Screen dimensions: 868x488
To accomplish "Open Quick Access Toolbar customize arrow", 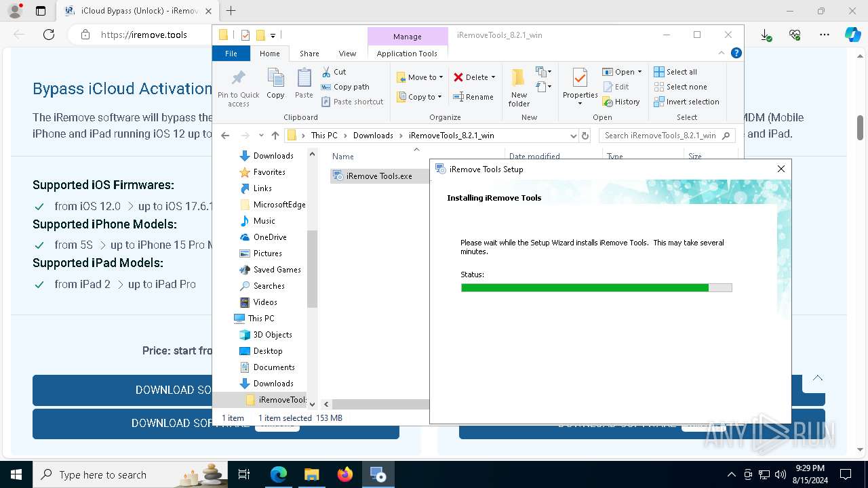I will (273, 35).
